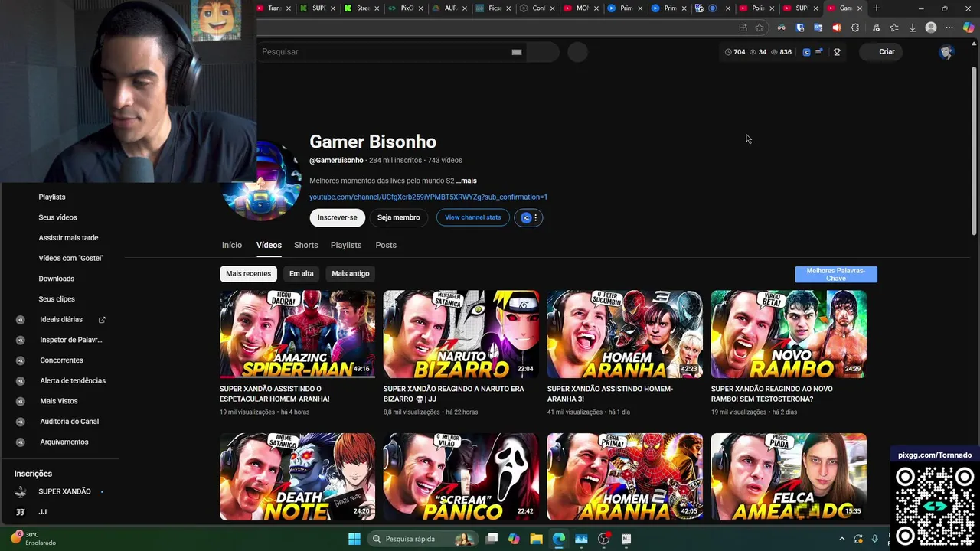Click taskbar Pesquisa rápida search box
This screenshot has width=980, height=551.
pos(421,539)
